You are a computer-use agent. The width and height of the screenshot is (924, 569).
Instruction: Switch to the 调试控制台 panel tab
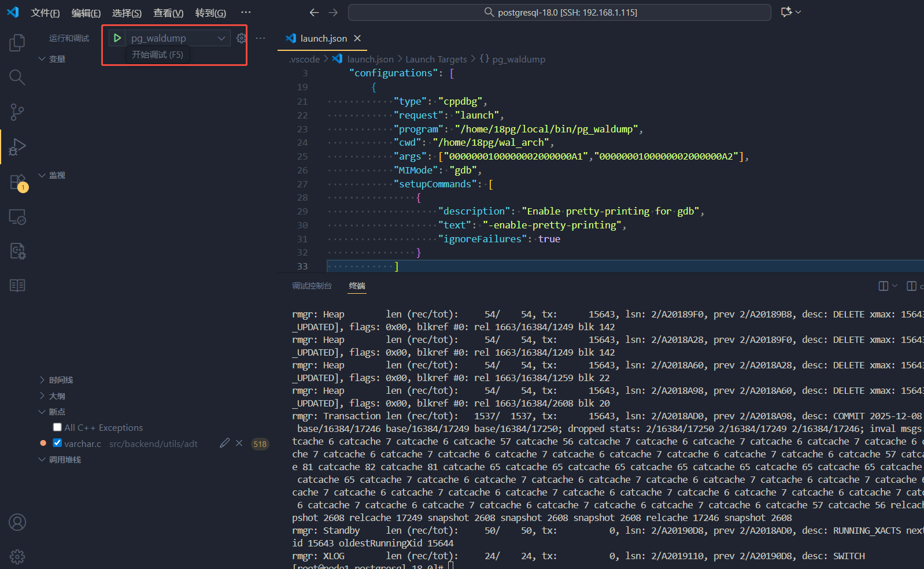tap(312, 286)
